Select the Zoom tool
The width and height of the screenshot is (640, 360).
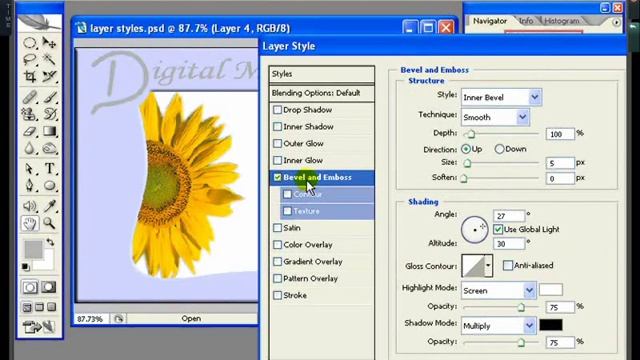[x=49, y=223]
